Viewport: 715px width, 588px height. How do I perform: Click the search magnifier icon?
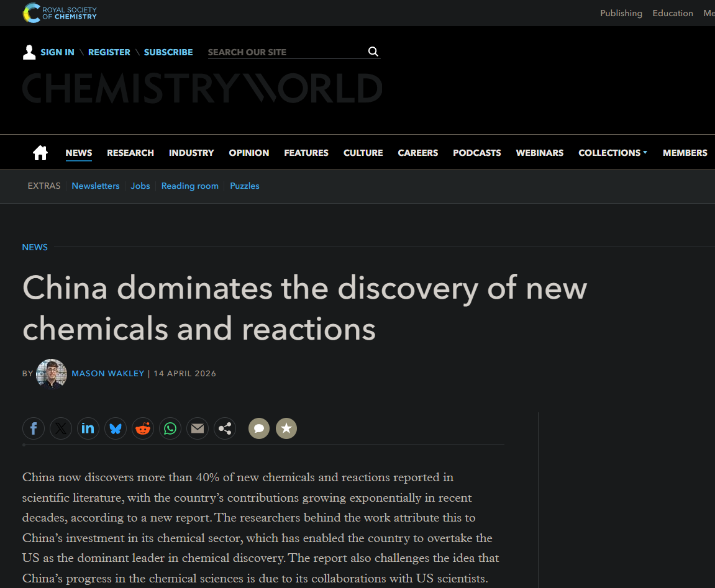pos(373,52)
